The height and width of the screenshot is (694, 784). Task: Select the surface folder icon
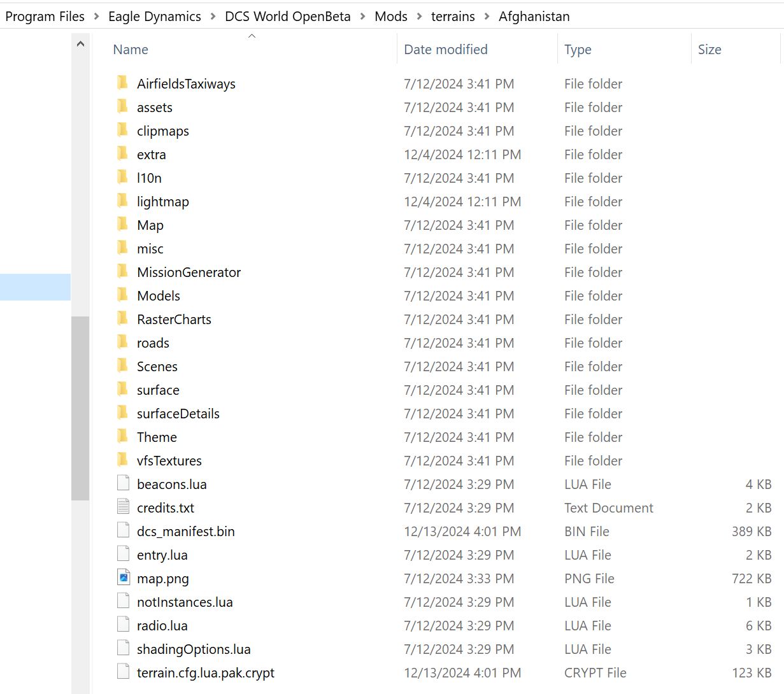(x=123, y=389)
